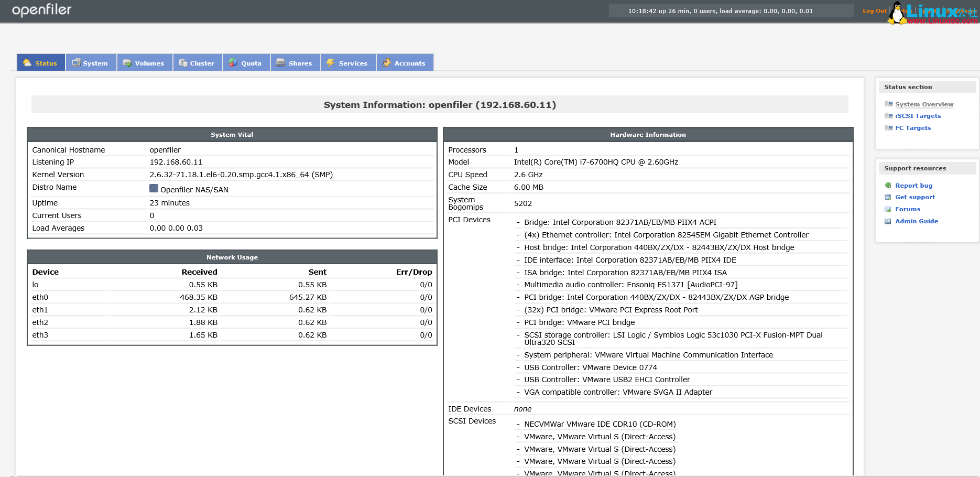
Task: Open the iSCSI Targets page
Action: [918, 115]
